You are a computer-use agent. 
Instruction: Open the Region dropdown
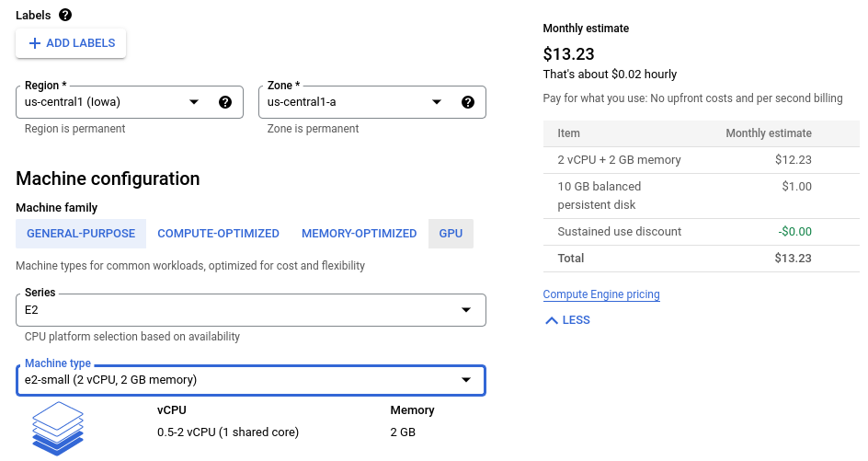point(194,102)
